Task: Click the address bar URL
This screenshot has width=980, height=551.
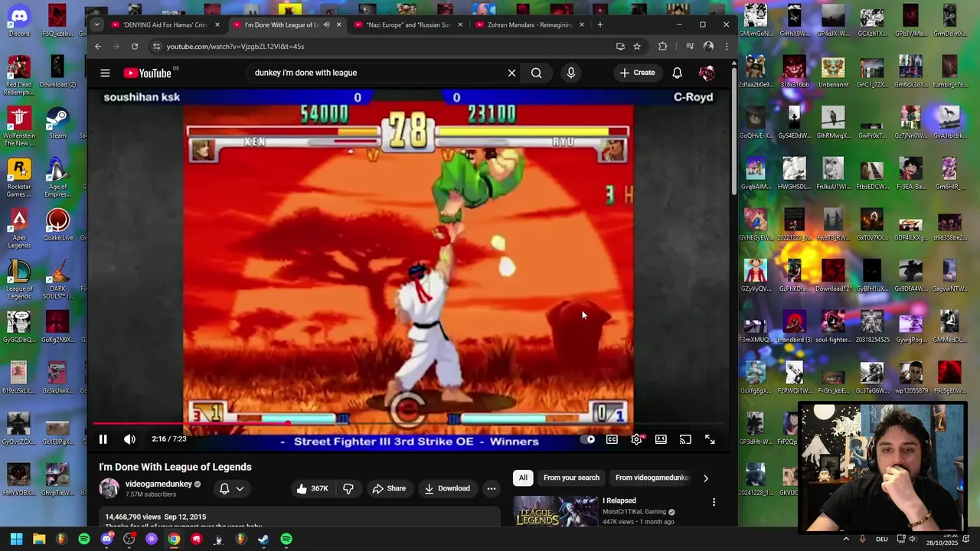Action: point(235,47)
